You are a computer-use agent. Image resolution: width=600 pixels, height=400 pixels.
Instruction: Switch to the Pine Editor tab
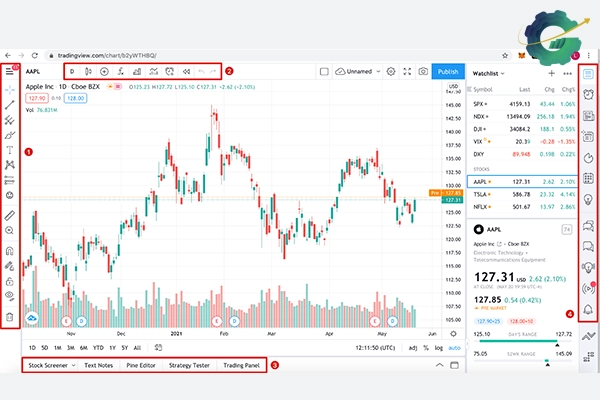140,366
